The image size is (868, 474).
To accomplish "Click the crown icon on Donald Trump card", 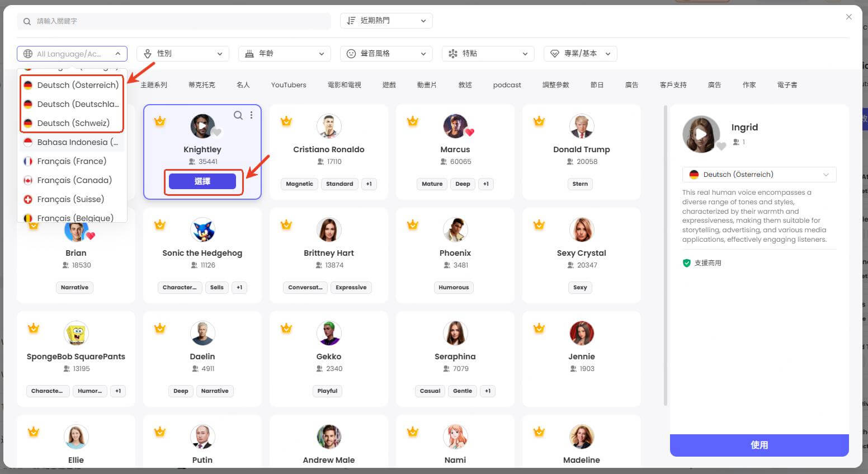I will click(539, 121).
